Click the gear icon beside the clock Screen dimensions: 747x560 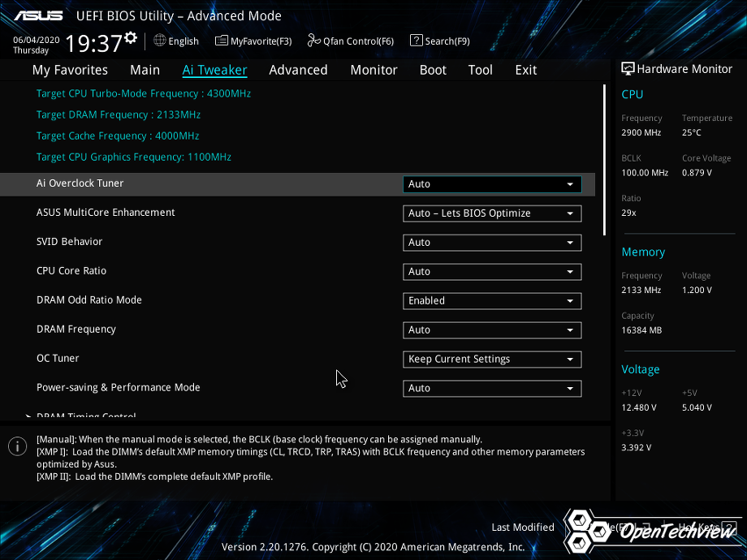click(131, 37)
